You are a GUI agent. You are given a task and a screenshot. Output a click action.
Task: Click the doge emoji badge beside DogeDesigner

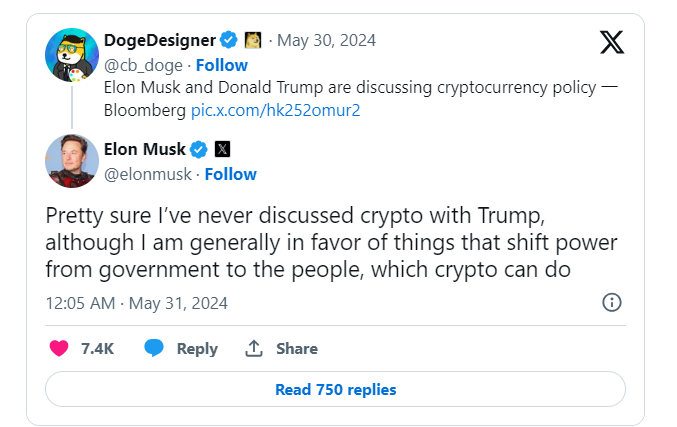click(x=251, y=41)
